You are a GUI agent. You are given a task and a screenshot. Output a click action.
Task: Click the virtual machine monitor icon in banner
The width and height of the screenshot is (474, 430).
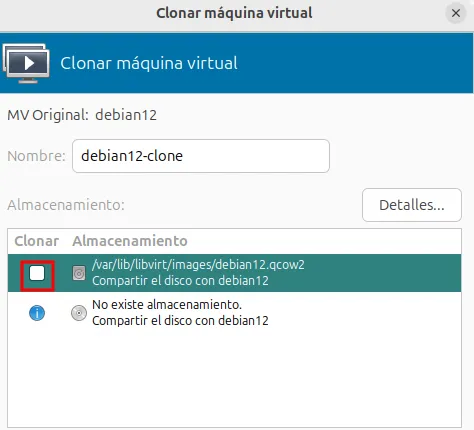click(26, 63)
